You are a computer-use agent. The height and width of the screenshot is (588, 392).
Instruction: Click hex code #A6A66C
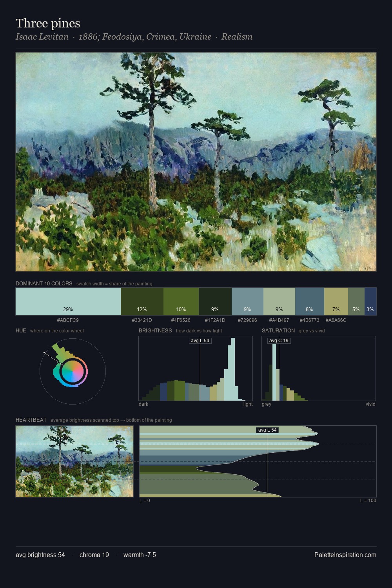coord(336,320)
